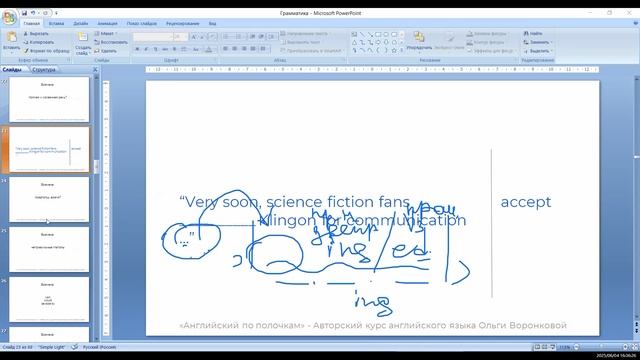The image size is (640, 360).
Task: Open the Выделить select dropdown
Action: point(538,51)
